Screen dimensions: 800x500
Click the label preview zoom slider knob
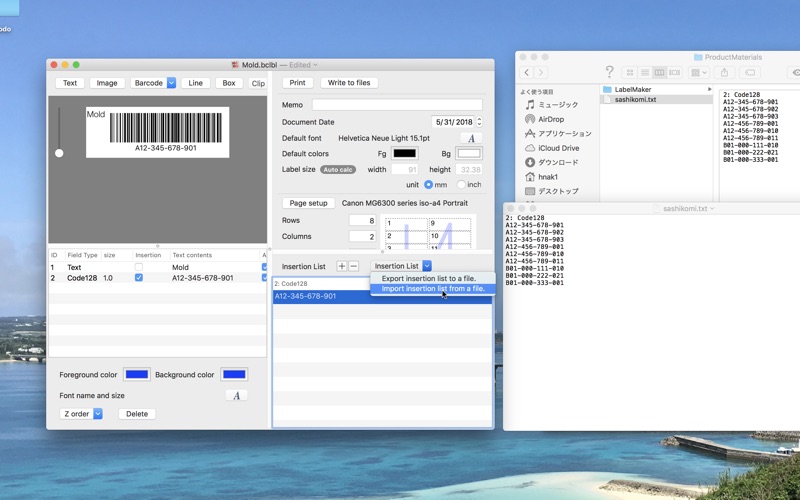pyautogui.click(x=59, y=153)
